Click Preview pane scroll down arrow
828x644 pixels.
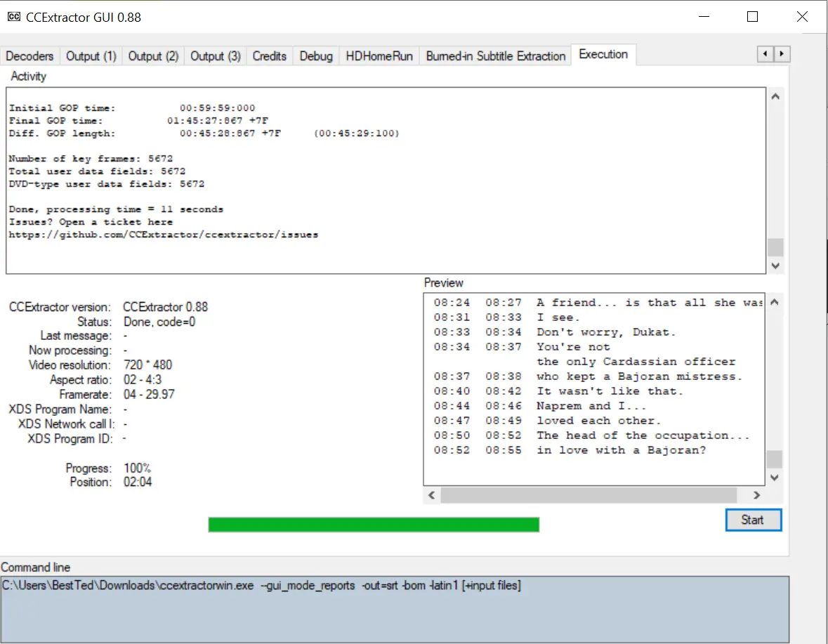774,478
